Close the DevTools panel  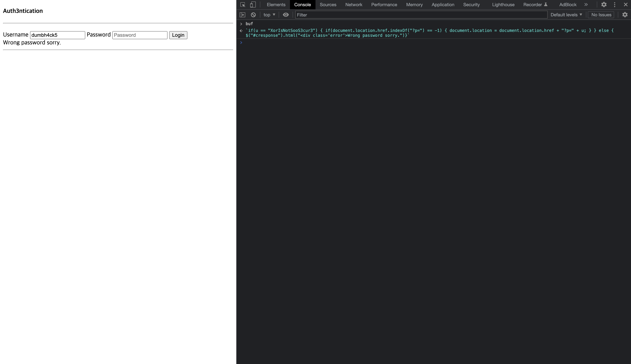coord(626,5)
